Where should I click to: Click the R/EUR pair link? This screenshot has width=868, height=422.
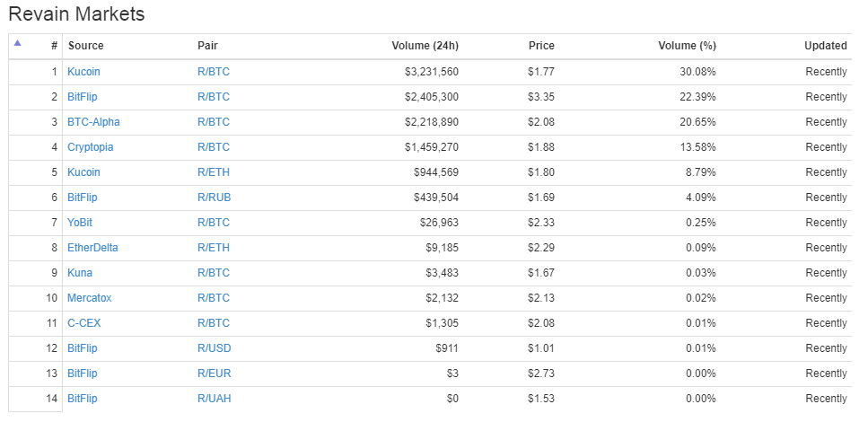point(214,374)
